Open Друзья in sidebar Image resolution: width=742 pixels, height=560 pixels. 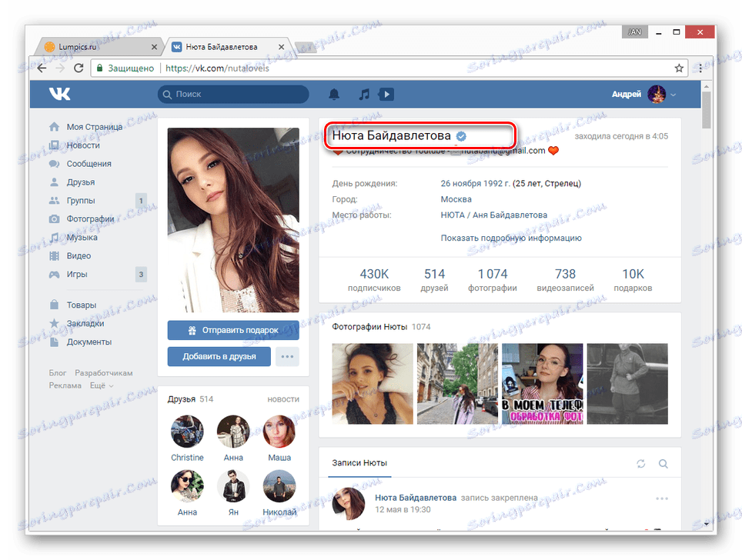(81, 182)
